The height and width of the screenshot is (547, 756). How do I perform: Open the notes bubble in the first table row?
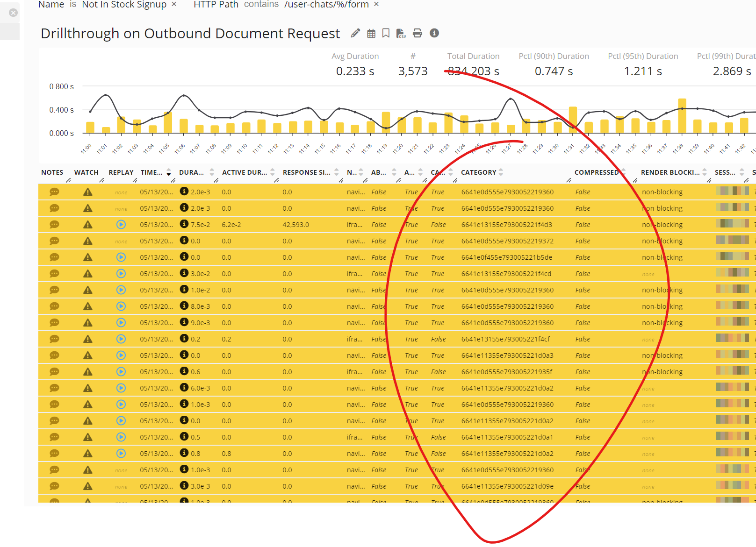pyautogui.click(x=54, y=192)
